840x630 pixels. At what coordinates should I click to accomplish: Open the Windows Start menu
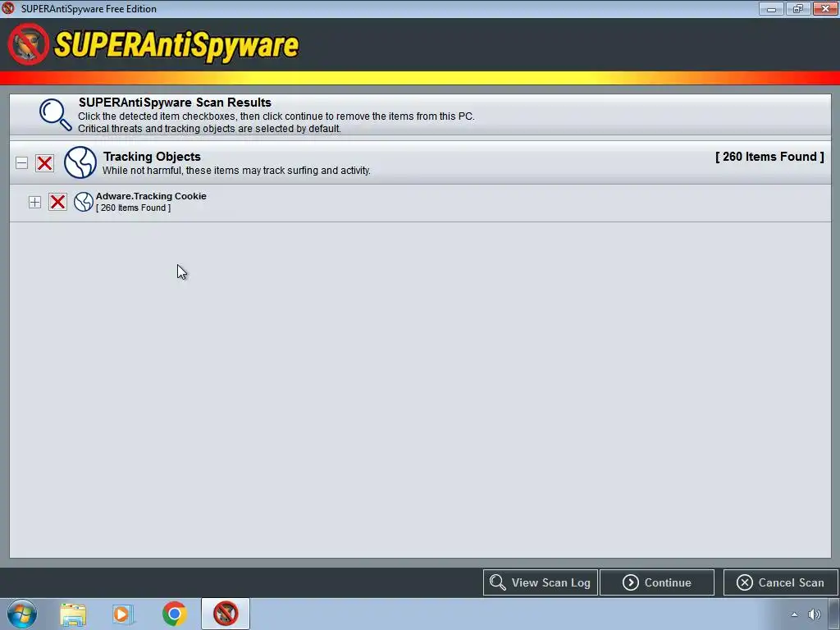(22, 614)
